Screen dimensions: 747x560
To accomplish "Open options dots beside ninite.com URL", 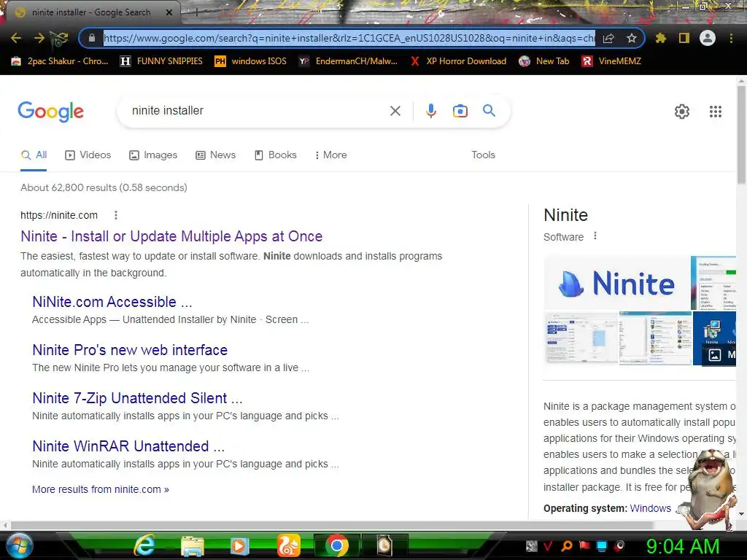I will coord(116,215).
